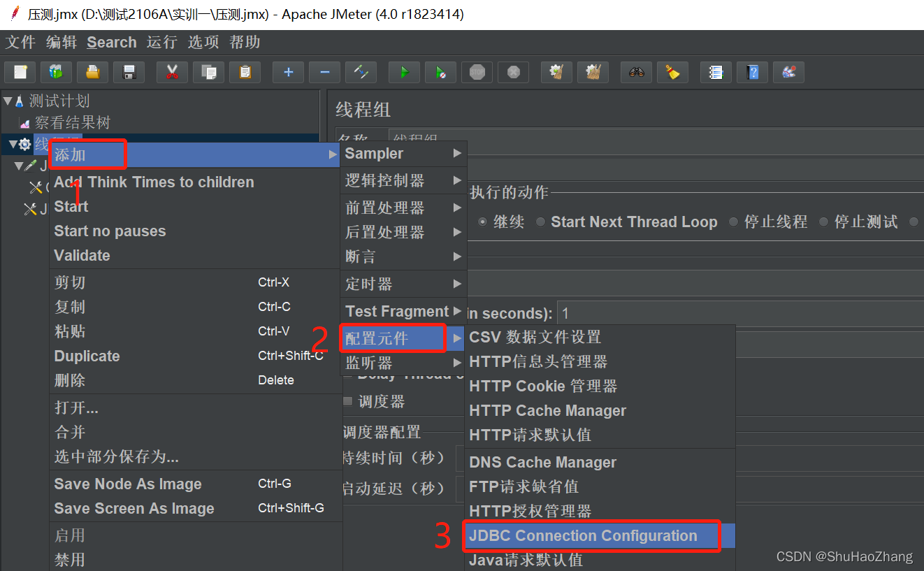The height and width of the screenshot is (571, 924).
Task: Click Save Node As Image
Action: tap(195, 484)
